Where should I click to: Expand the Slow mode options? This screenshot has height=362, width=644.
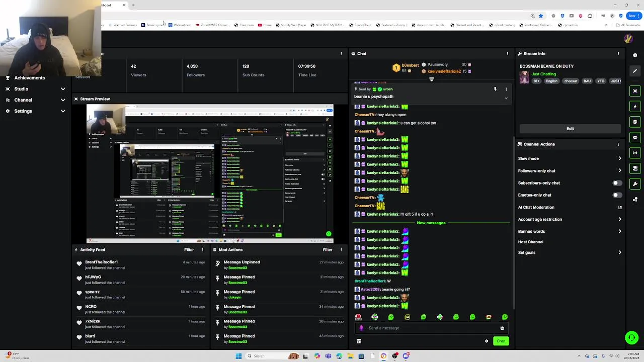coord(620,158)
